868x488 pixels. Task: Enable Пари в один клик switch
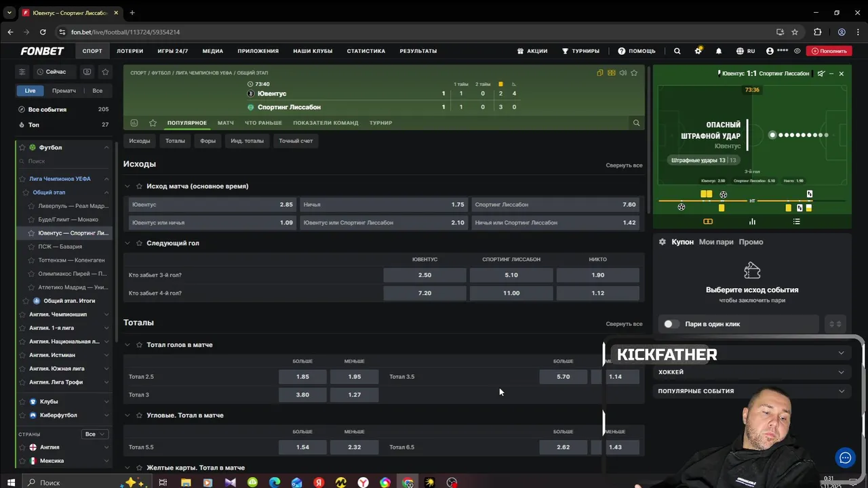tap(671, 324)
